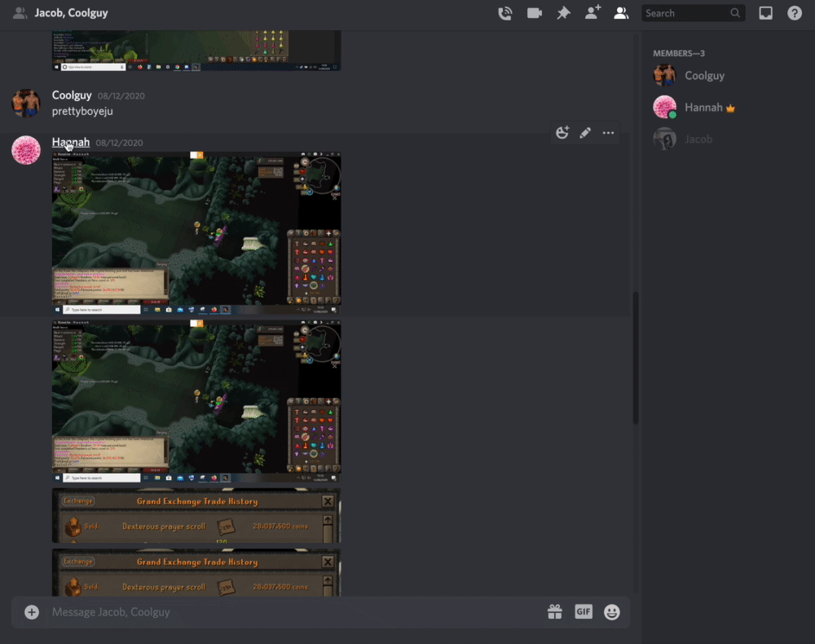
Task: Toggle the member list panel
Action: [621, 13]
